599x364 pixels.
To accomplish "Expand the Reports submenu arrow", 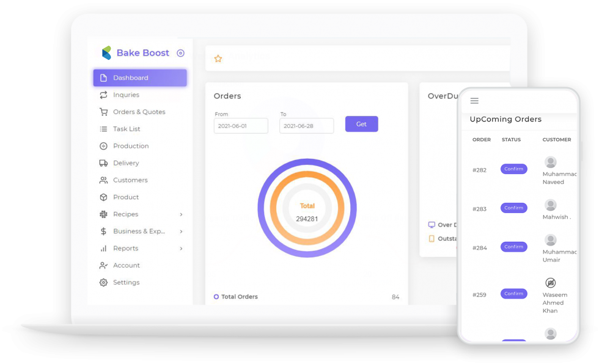I will 181,249.
